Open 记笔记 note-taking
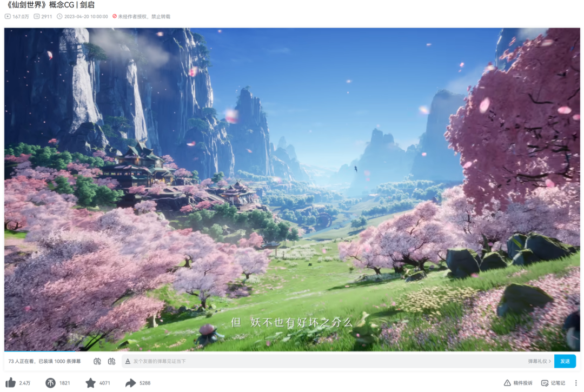The height and width of the screenshot is (392, 584). 553,383
